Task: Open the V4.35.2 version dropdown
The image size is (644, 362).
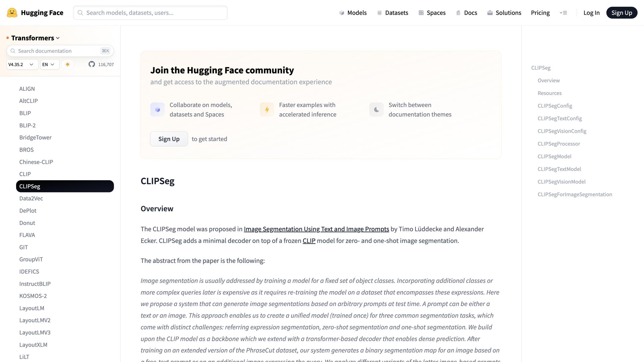Action: point(21,64)
